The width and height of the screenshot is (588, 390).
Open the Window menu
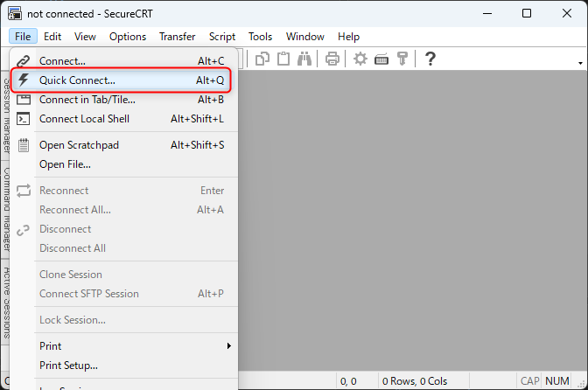(304, 37)
